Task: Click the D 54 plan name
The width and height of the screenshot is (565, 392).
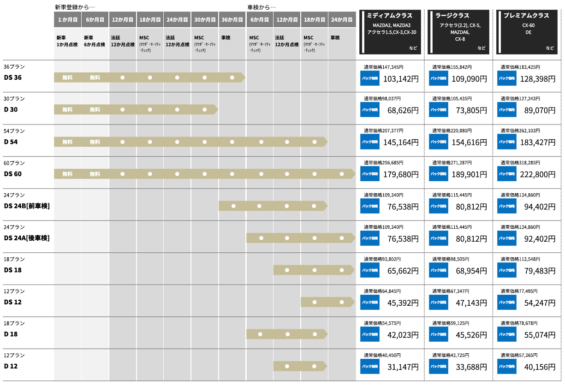Action: coord(11,142)
